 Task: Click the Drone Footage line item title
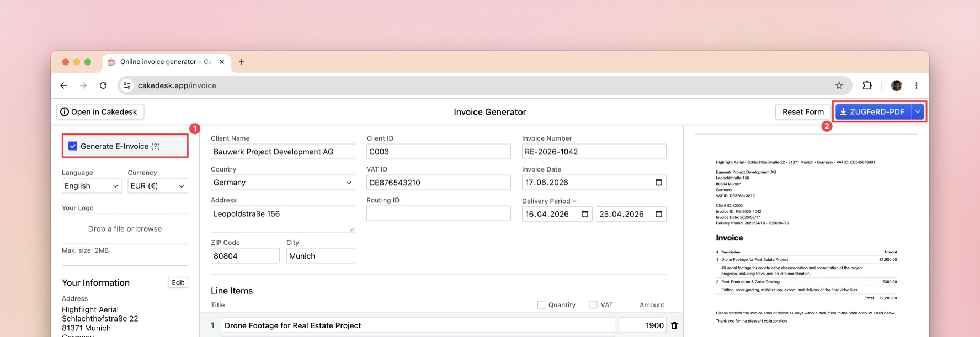tap(418, 325)
